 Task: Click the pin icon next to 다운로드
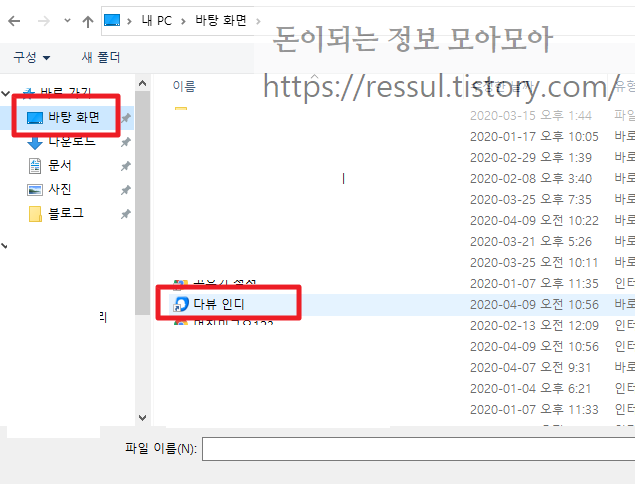126,142
